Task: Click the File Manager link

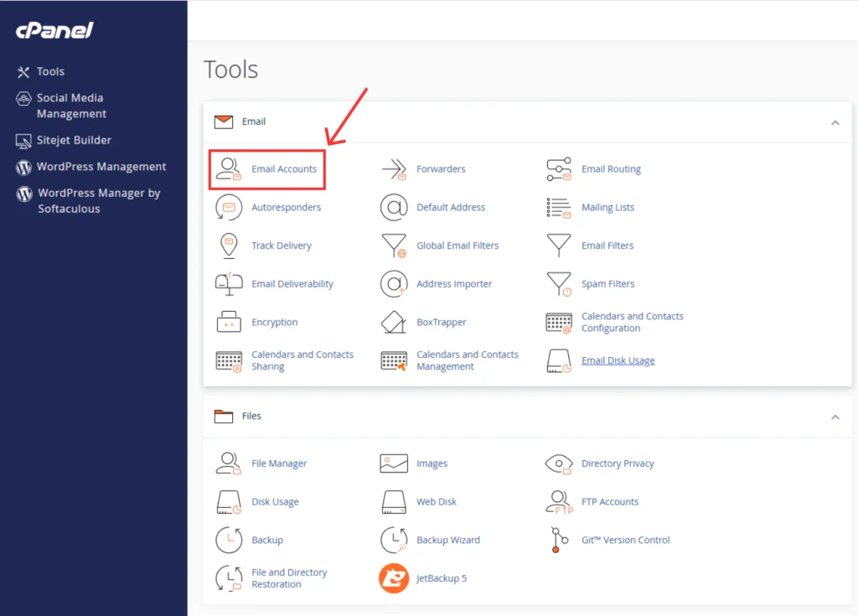Action: (x=279, y=463)
